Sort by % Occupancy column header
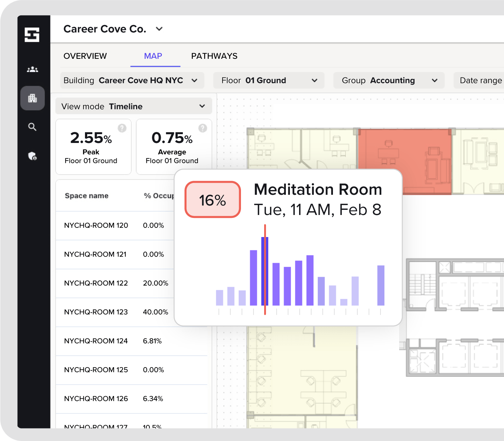The width and height of the screenshot is (504, 441). [x=159, y=196]
